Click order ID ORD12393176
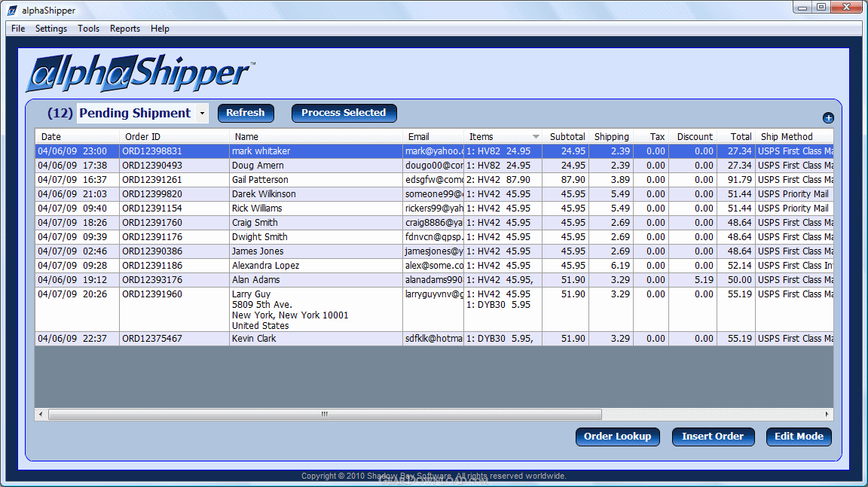Viewport: 868px width, 487px height. pyautogui.click(x=152, y=280)
